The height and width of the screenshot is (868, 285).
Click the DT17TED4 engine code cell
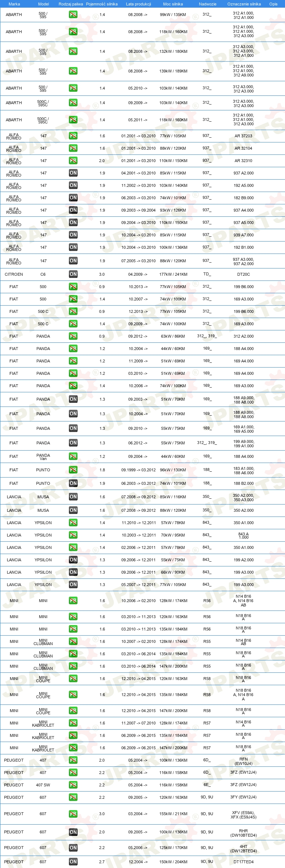[x=243, y=862]
